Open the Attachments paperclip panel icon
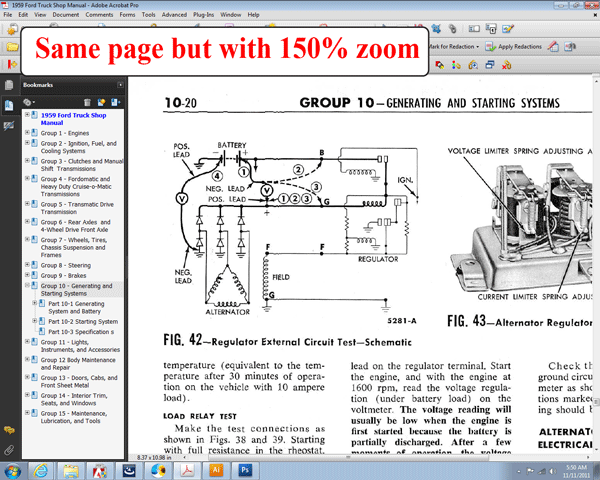This screenshot has height=480, width=600. 9,450
